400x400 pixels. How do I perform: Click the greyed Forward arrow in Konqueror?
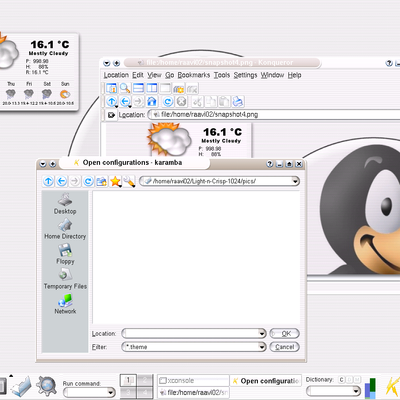pyautogui.click(x=139, y=101)
